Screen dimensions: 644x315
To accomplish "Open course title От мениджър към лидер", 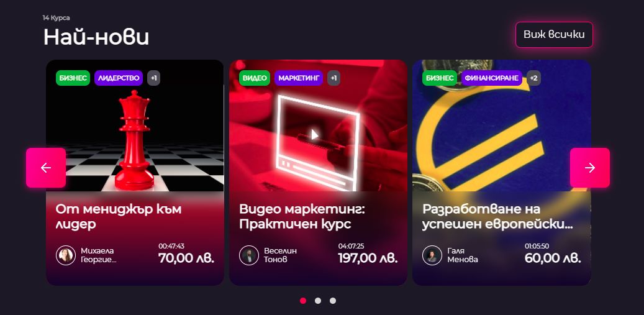I will (x=118, y=216).
